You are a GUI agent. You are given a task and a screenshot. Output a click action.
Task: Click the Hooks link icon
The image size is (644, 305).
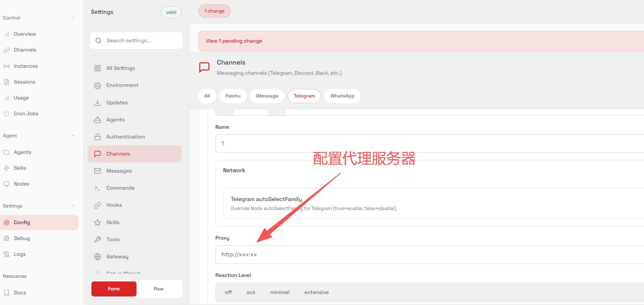[98, 205]
